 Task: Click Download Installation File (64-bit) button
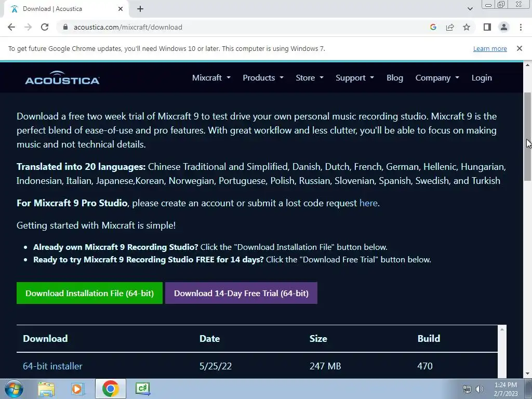[89, 293]
